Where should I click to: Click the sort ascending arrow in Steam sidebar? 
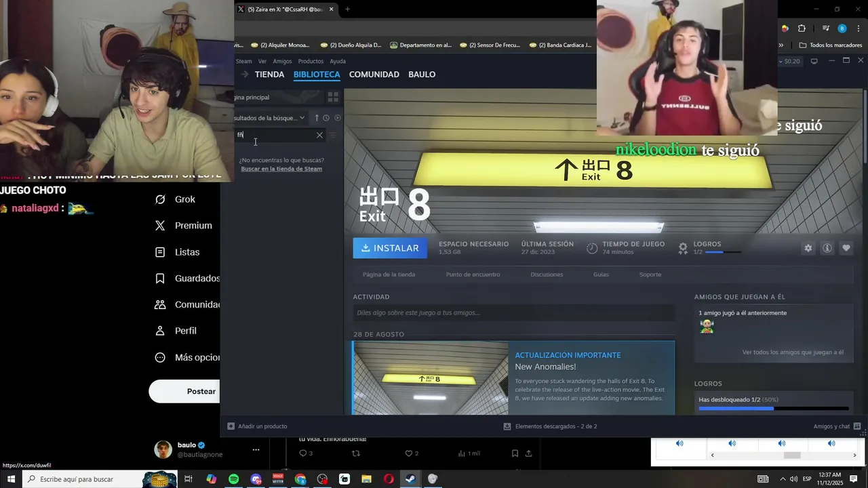[x=317, y=118]
